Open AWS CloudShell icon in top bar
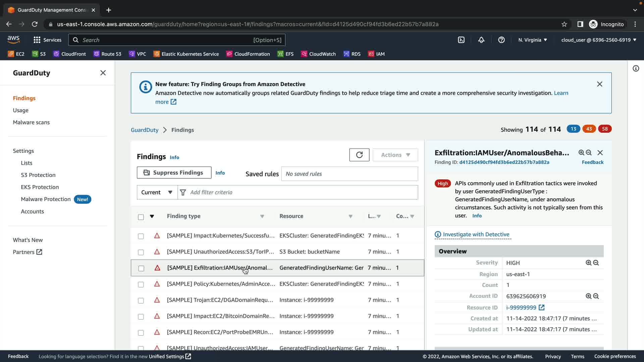Image resolution: width=644 pixels, height=362 pixels. coord(461,40)
